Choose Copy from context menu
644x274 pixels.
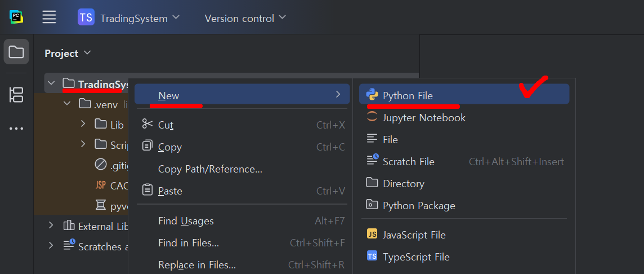242,147
